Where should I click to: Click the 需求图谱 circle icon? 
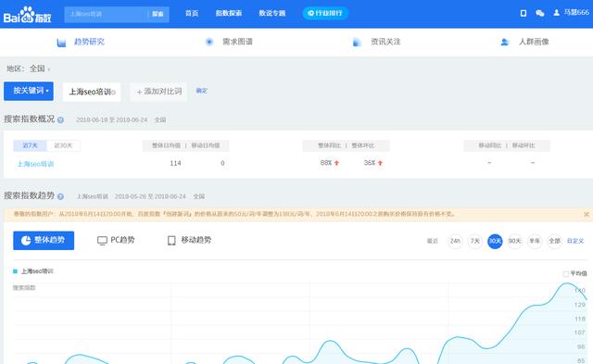click(209, 42)
